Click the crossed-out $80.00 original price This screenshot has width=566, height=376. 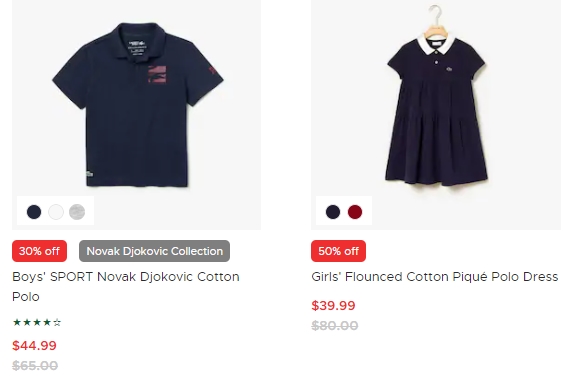[335, 325]
